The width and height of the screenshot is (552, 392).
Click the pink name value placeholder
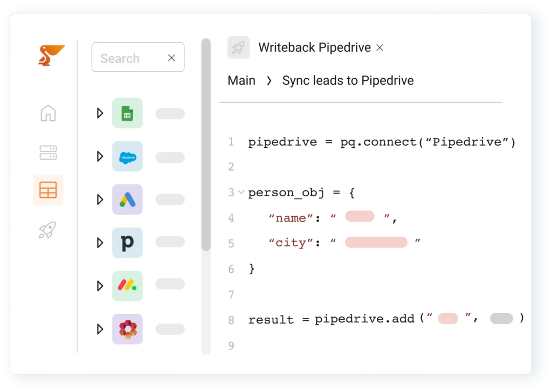(x=360, y=216)
